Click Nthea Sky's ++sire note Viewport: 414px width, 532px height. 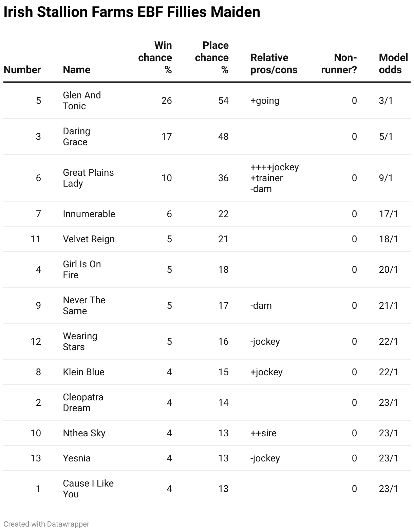(x=263, y=433)
